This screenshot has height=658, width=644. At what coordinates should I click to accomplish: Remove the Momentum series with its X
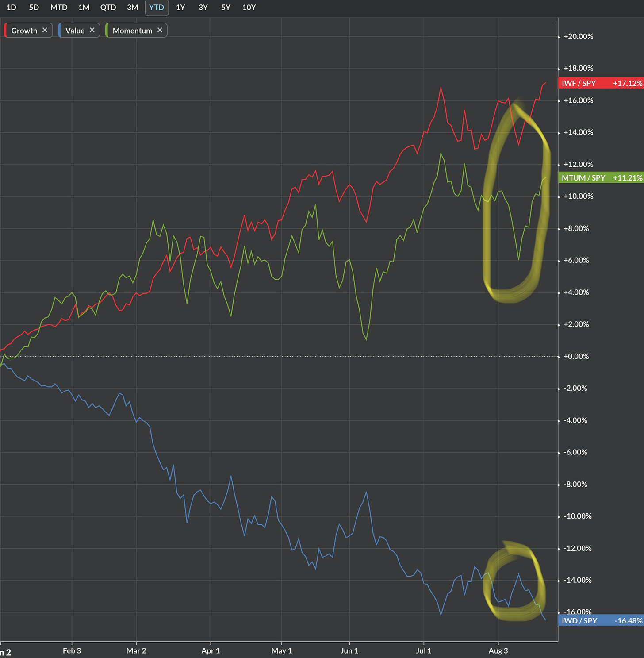click(160, 30)
